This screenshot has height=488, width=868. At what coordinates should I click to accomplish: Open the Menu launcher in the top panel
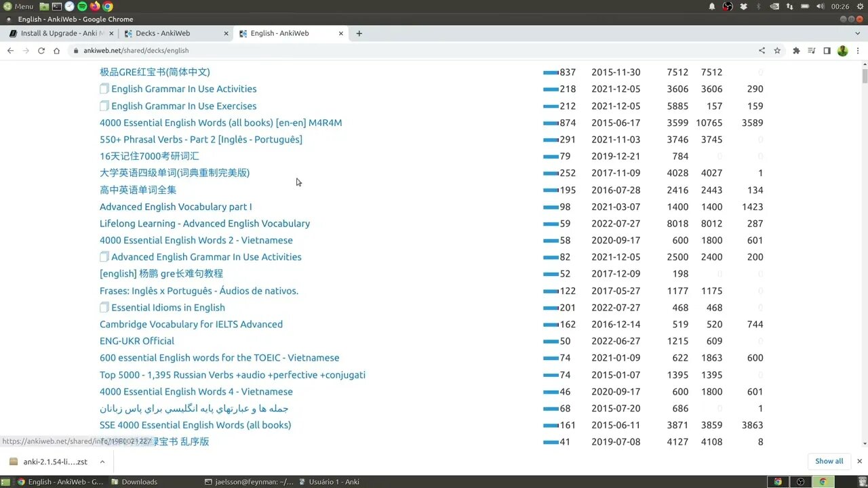click(18, 6)
